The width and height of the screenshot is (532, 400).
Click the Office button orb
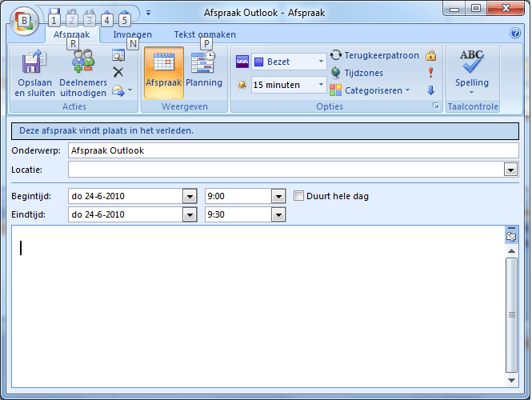[24, 22]
